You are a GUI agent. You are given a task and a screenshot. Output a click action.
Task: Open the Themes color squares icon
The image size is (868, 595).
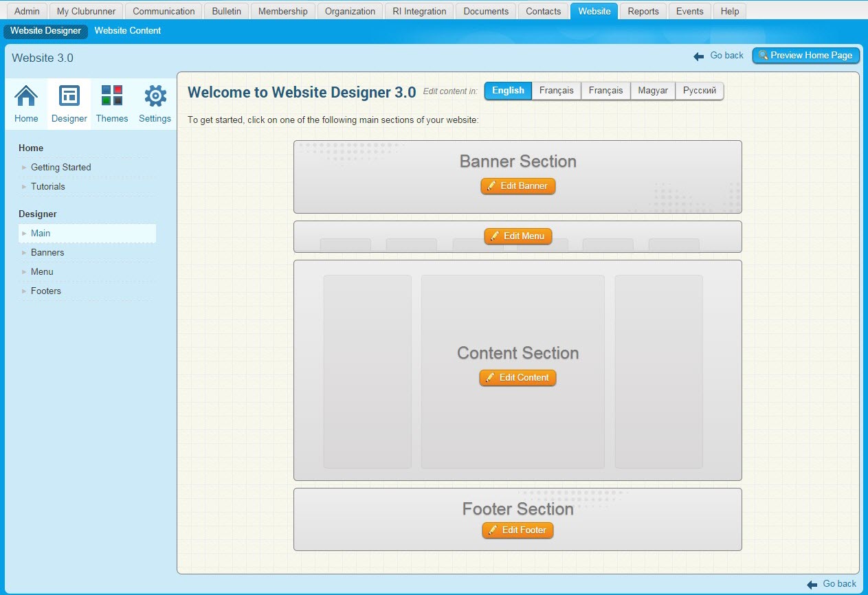coord(112,96)
